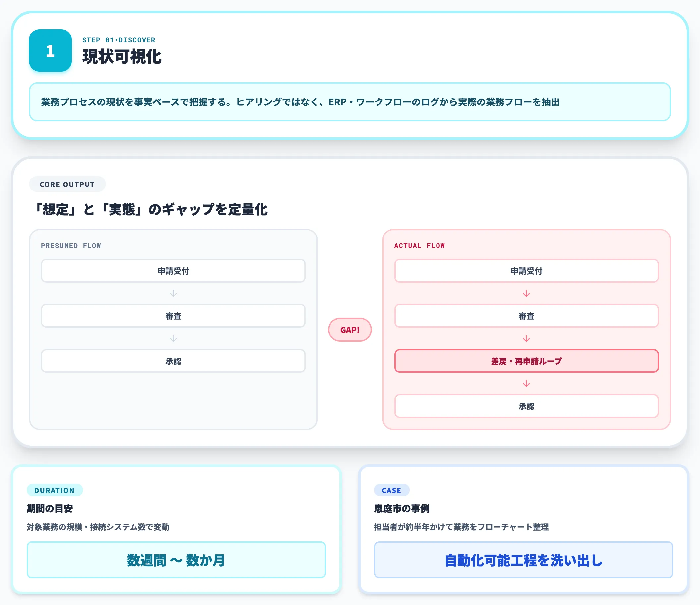Select the PRESUMED FLOW label
Image resolution: width=700 pixels, height=605 pixels.
click(71, 246)
